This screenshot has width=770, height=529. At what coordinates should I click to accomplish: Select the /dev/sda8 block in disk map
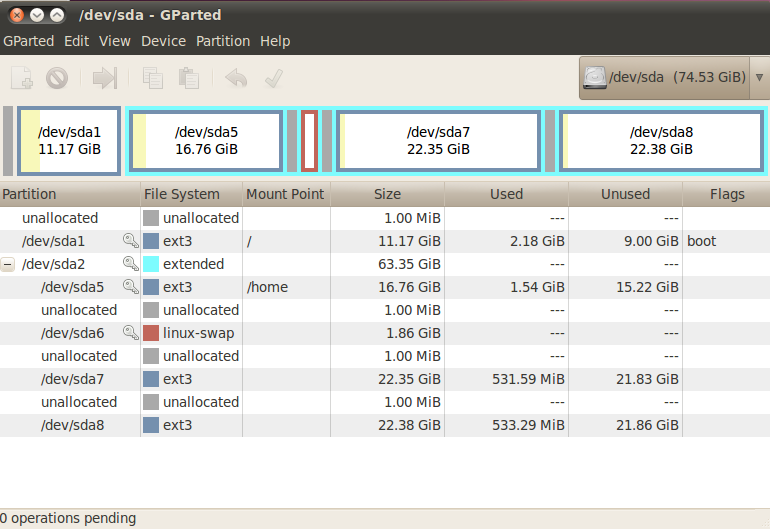click(x=661, y=141)
